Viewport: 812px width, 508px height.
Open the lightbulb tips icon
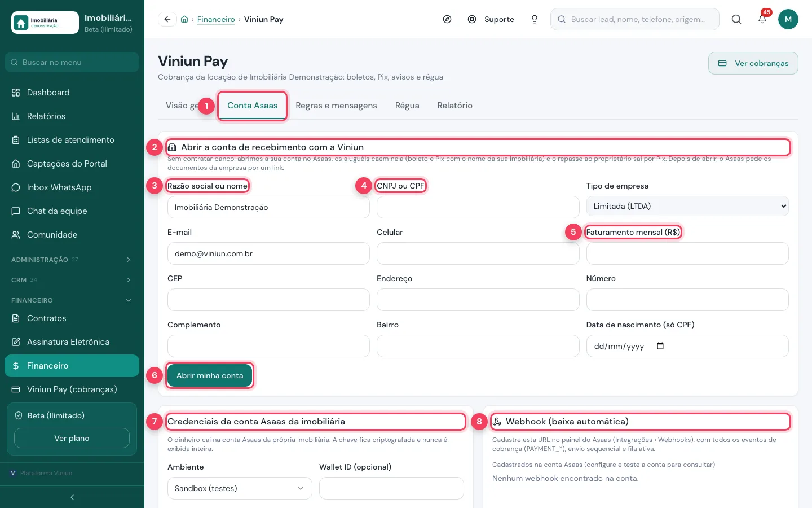click(x=535, y=19)
